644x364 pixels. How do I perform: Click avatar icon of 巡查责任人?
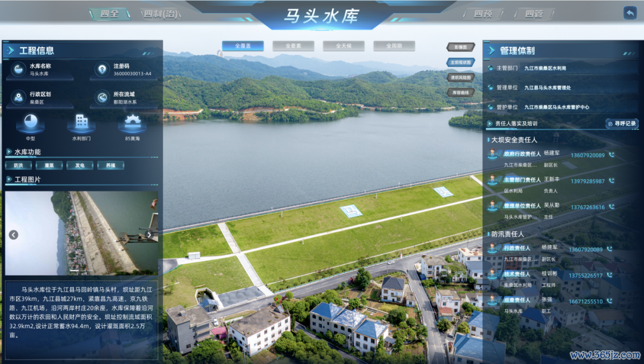pyautogui.click(x=493, y=300)
